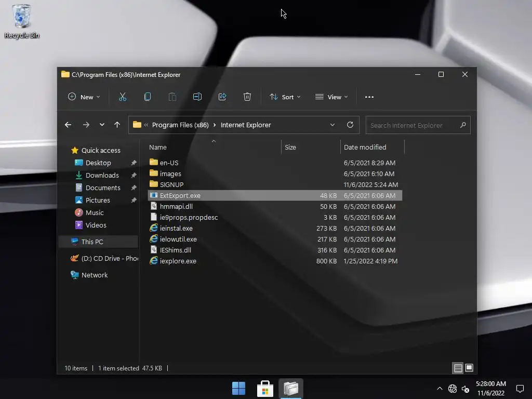Viewport: 532px width, 399px height.
Task: Select the ieinstal.exe icon
Action: point(154,228)
